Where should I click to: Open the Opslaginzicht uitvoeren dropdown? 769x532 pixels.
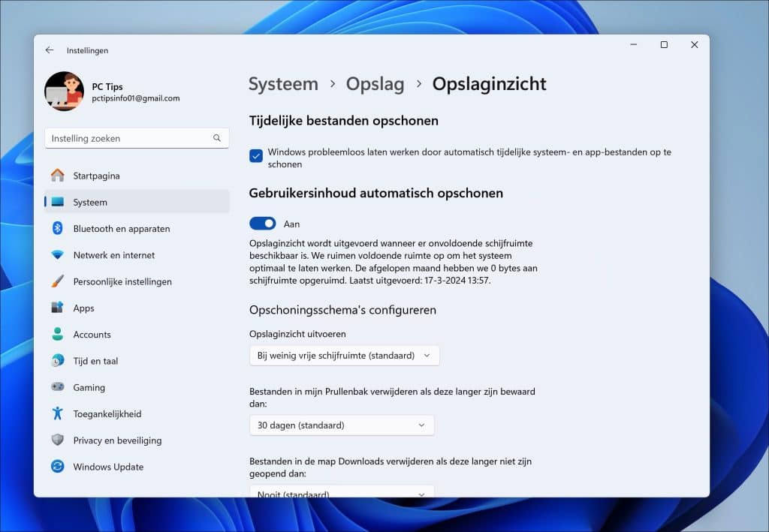point(344,355)
